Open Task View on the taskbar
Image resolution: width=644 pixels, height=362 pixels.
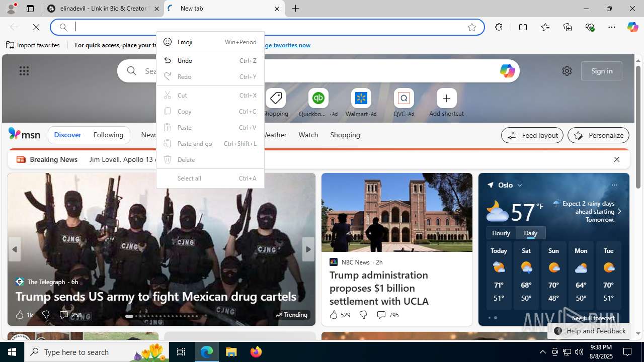click(x=181, y=352)
